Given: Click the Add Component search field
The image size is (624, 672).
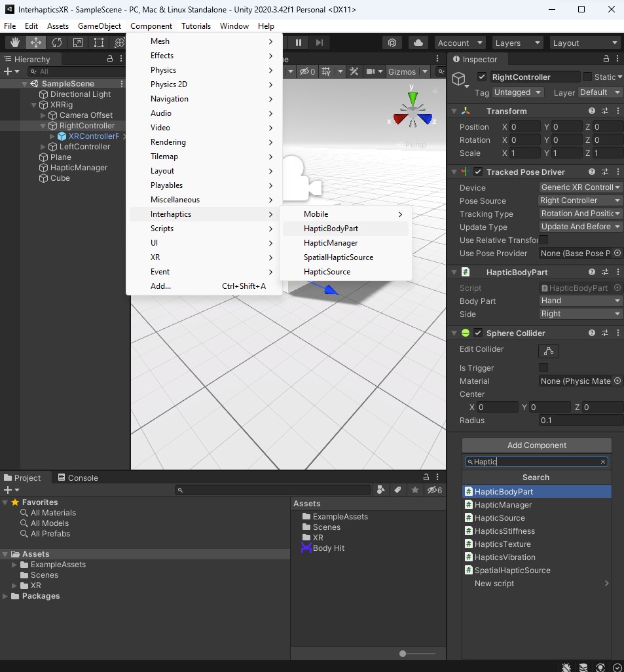Looking at the screenshot, I should click(x=536, y=462).
